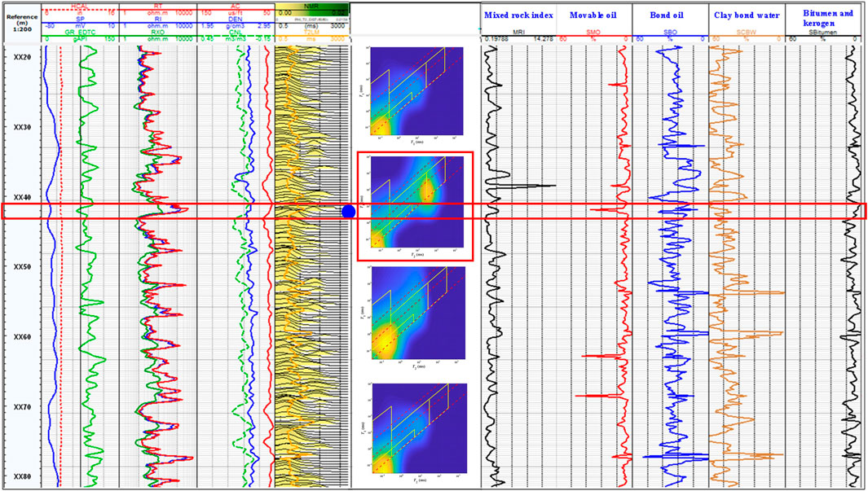Select the RXO resistivity curve label
The height and width of the screenshot is (491, 868).
pos(158,32)
